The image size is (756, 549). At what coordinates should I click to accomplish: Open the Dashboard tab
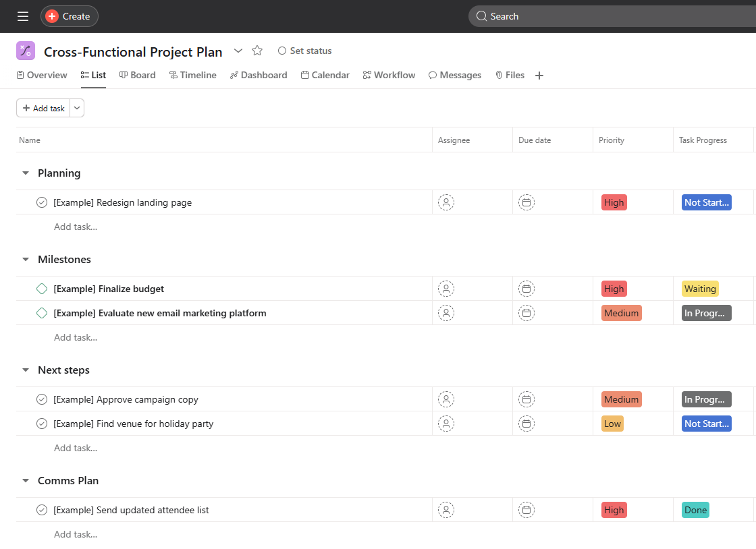[259, 75]
